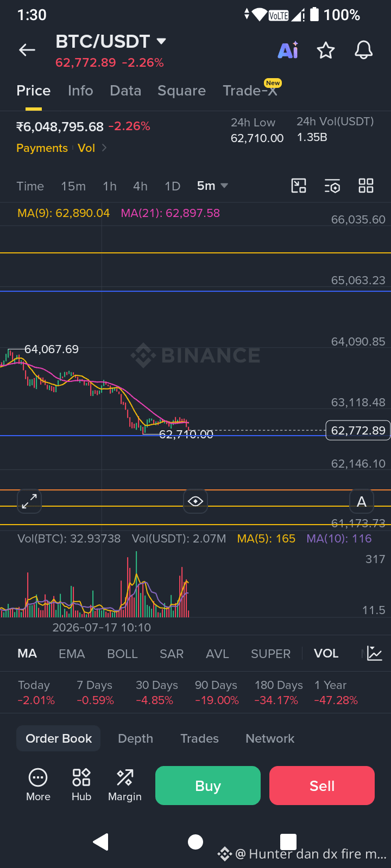Image resolution: width=391 pixels, height=868 pixels.
Task: Switch to the Price tab
Action: pyautogui.click(x=34, y=91)
